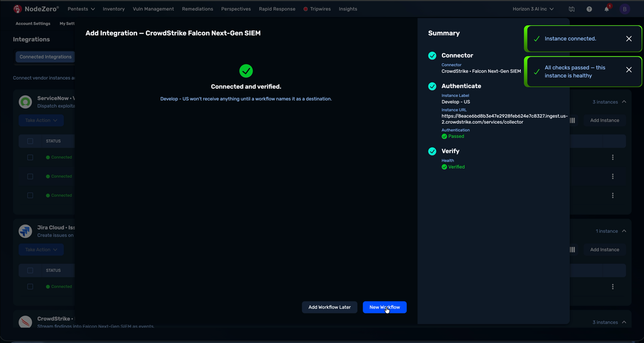Open ServiceNow Take Action dropdown
This screenshot has height=343, width=644.
click(41, 120)
